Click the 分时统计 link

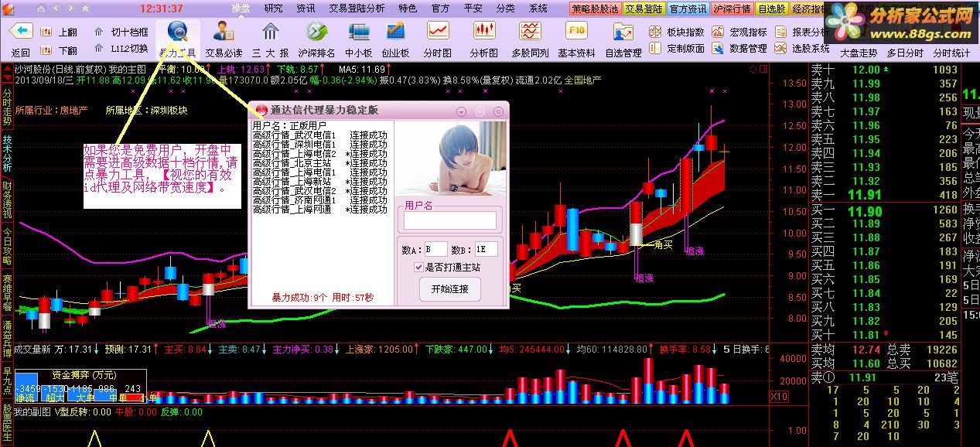point(951,53)
